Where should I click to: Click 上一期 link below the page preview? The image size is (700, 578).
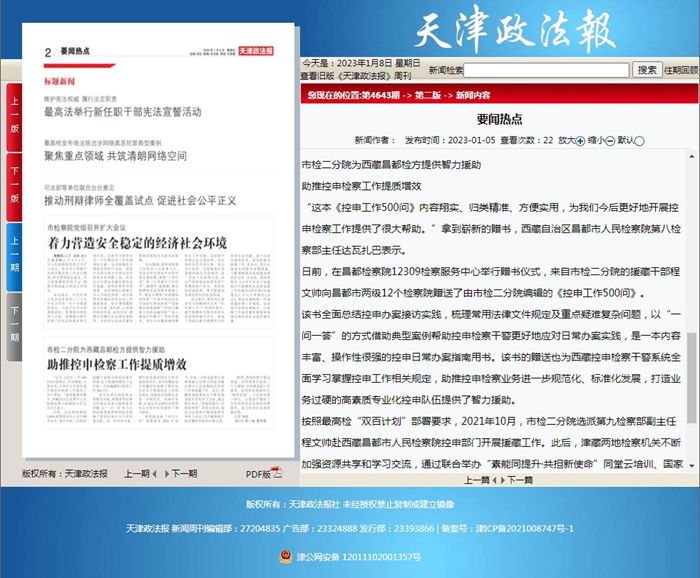click(x=137, y=474)
